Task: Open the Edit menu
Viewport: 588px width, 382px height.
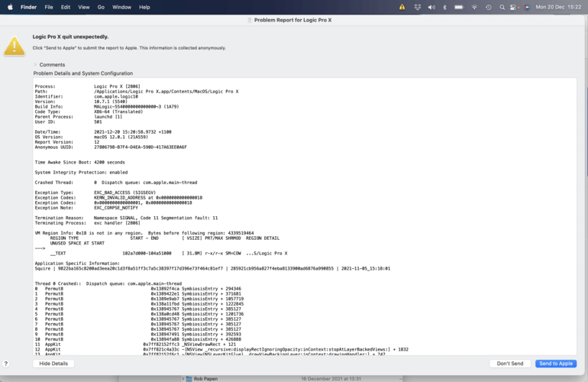Action: point(66,7)
